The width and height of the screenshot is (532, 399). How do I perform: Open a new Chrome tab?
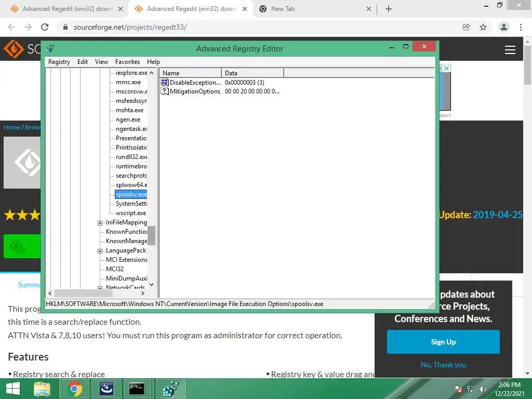[389, 9]
